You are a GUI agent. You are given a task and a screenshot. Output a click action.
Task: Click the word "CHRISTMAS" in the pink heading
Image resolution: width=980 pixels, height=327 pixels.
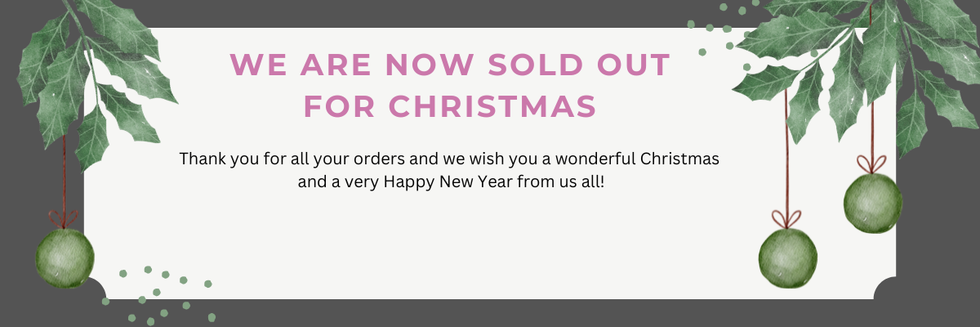click(x=492, y=106)
